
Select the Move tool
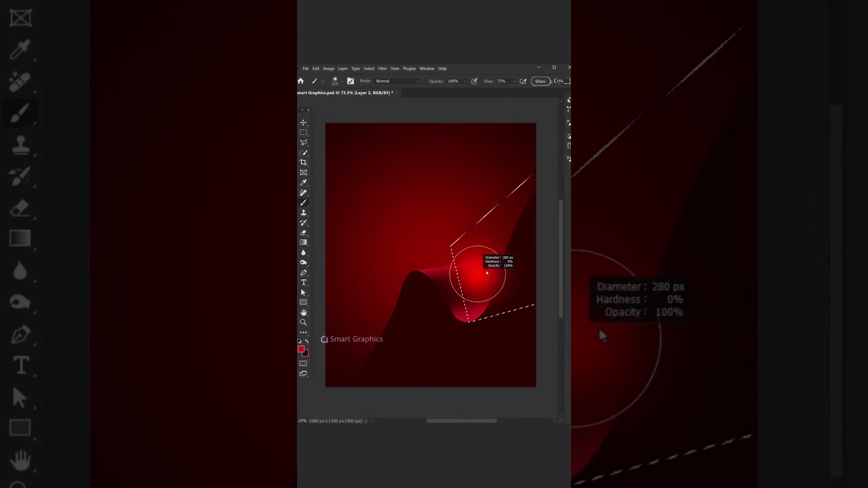click(303, 123)
